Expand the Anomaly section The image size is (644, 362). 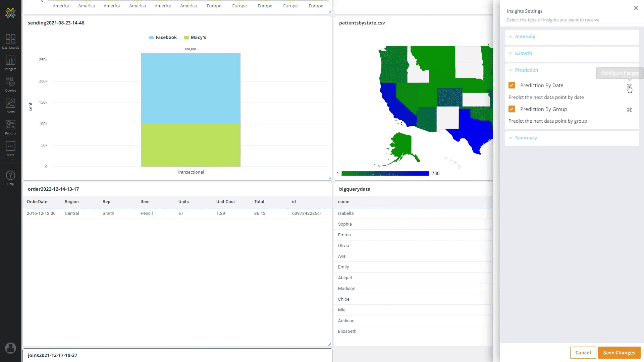coord(525,37)
